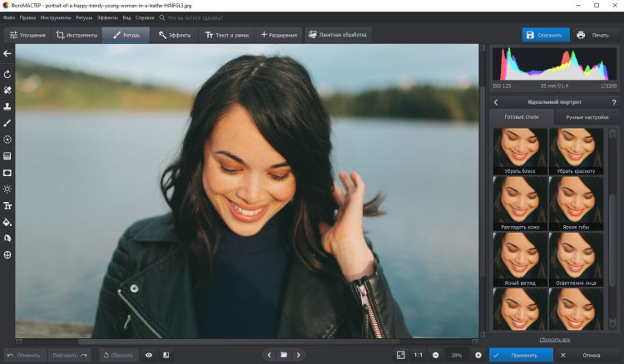624x364 pixels.
Task: Click the Сбросить все link
Action: 553,341
